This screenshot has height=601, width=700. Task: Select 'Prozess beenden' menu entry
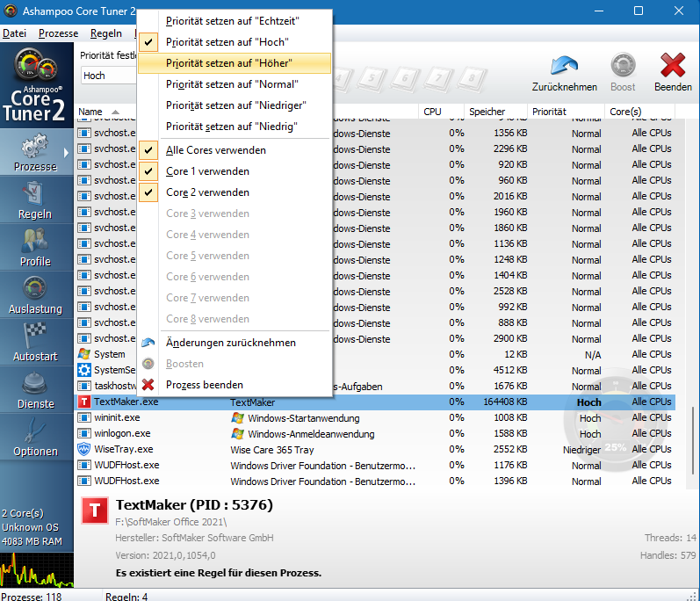235,385
